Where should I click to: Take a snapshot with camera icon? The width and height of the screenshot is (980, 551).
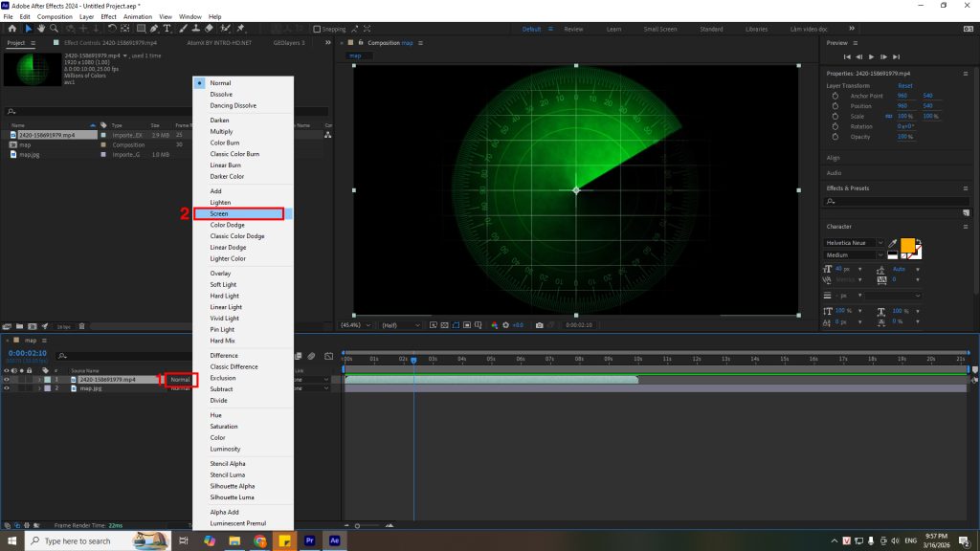coord(540,325)
